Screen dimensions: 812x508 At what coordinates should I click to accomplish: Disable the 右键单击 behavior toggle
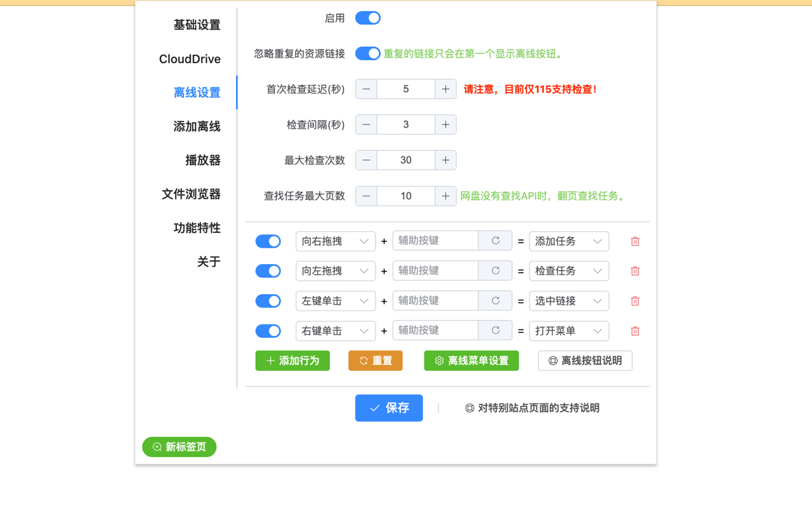pos(268,331)
